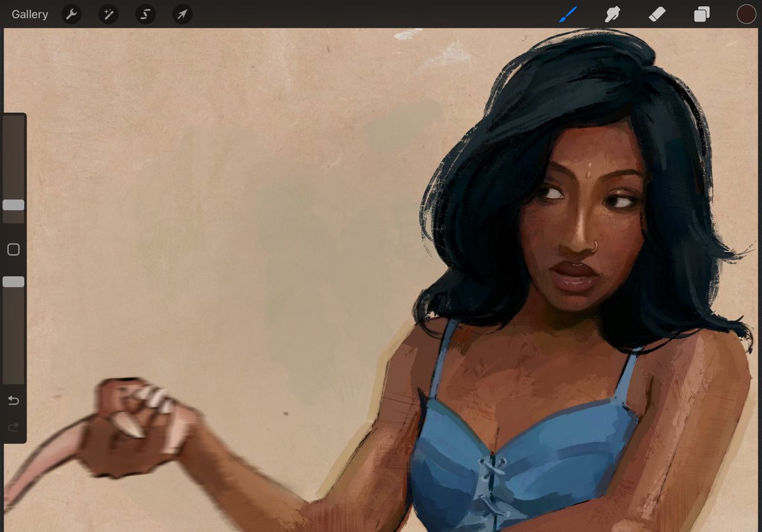Open smudge brush options
Image resolution: width=762 pixels, height=532 pixels.
pos(612,14)
